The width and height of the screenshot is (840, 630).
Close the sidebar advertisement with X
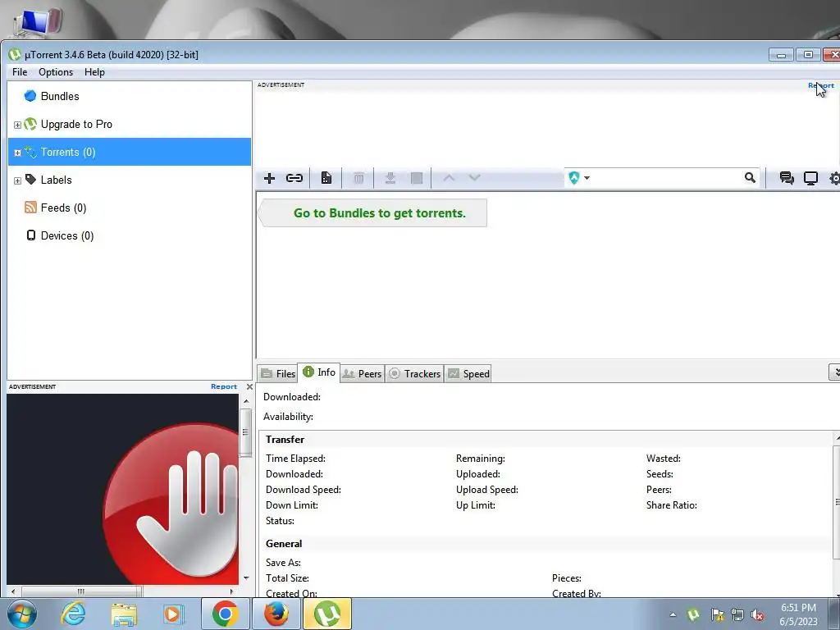[x=249, y=386]
